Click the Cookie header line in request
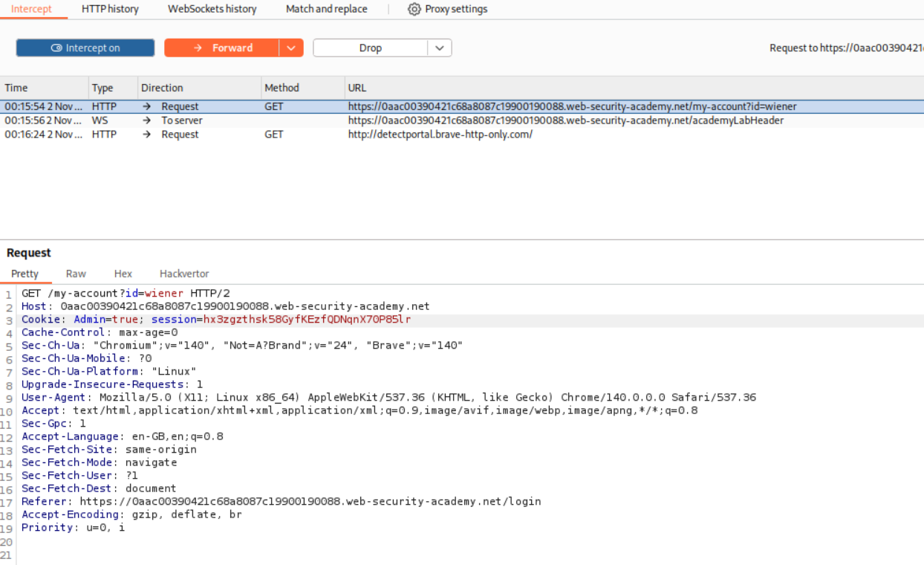The height and width of the screenshot is (565, 924). [x=215, y=320]
